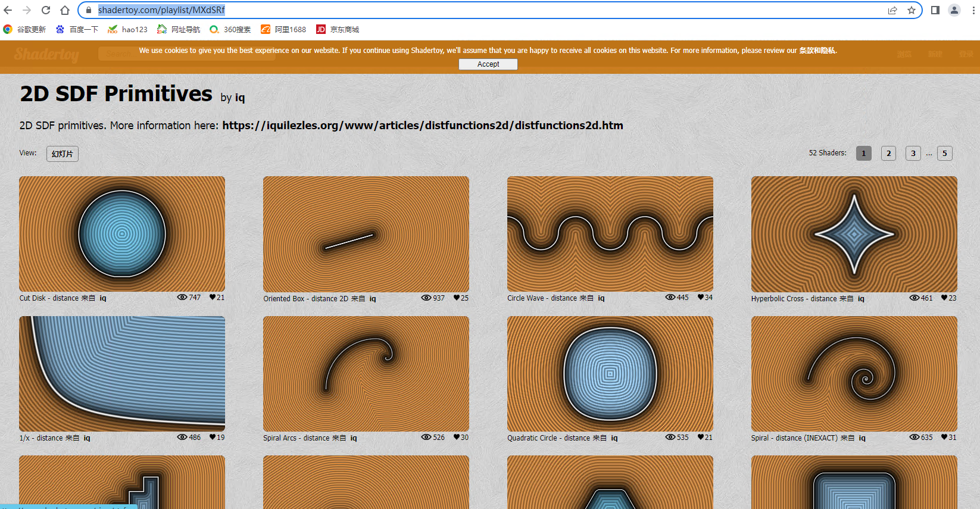The height and width of the screenshot is (509, 980).
Task: Click the Spiral - distance (INEXACT) title
Action: [794, 438]
